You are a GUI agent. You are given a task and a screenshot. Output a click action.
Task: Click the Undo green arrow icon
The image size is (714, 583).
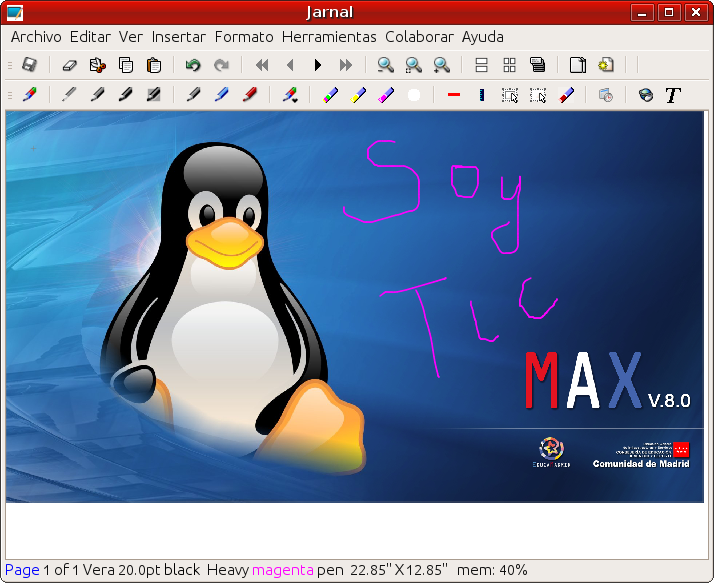point(193,65)
